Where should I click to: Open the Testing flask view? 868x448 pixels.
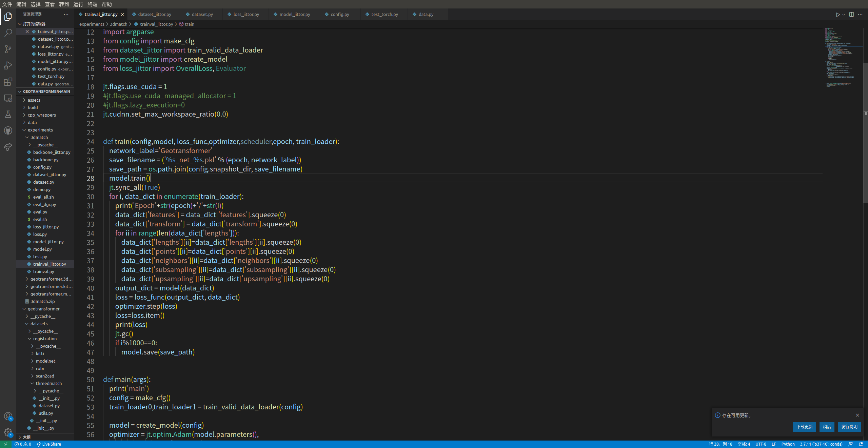click(x=8, y=114)
